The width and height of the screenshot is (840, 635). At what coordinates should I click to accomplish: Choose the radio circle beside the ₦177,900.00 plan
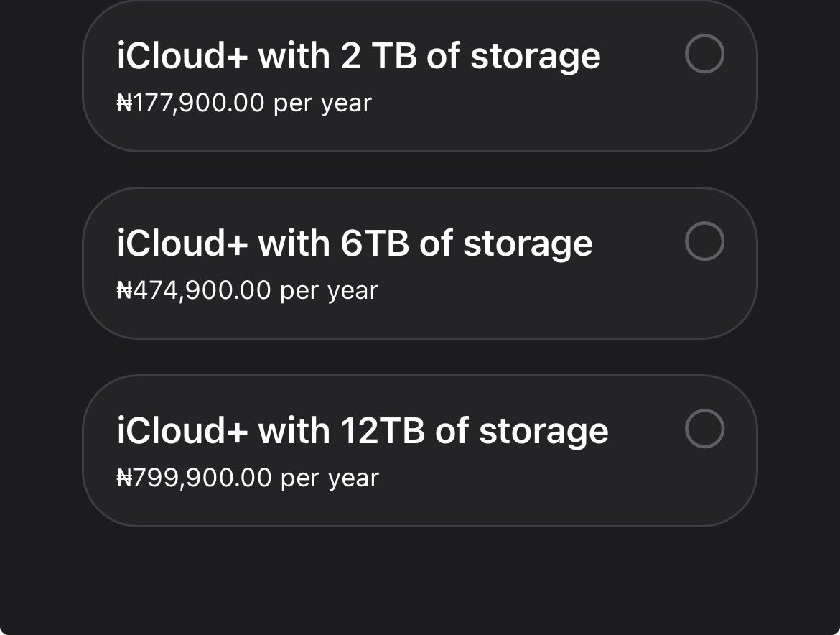click(704, 54)
